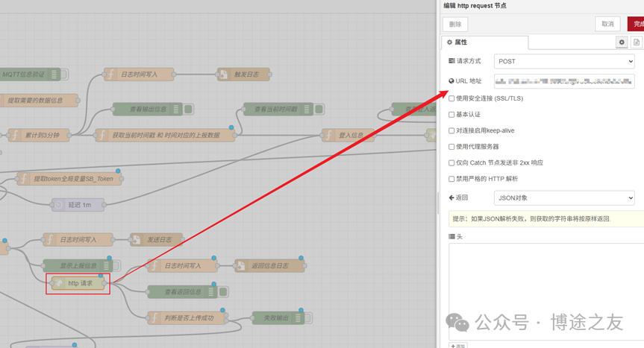The width and height of the screenshot is (644, 348).
Task: Select the 获取当前时间戳 和 时间对应的上报数据 node
Action: pyautogui.click(x=165, y=135)
